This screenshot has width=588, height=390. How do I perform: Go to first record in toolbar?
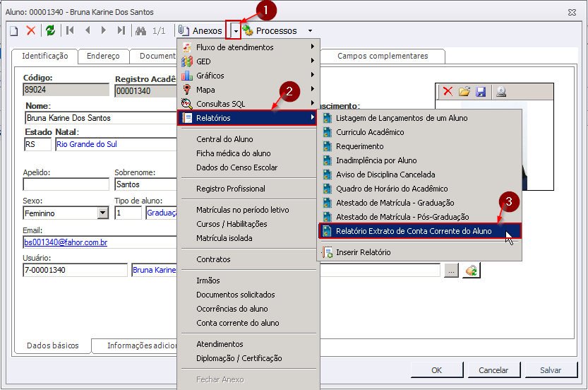(x=70, y=30)
